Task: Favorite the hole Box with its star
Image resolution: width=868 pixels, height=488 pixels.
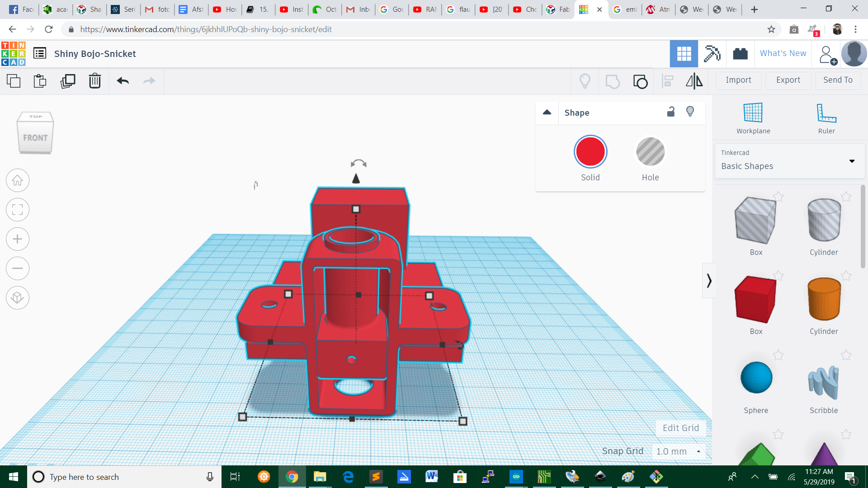Action: 778,197
